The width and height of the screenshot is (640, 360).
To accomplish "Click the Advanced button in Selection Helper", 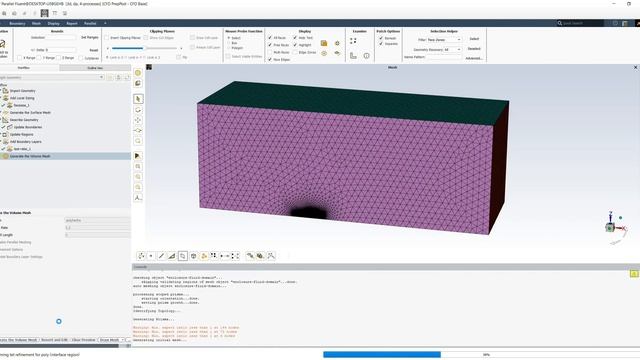I will [474, 58].
